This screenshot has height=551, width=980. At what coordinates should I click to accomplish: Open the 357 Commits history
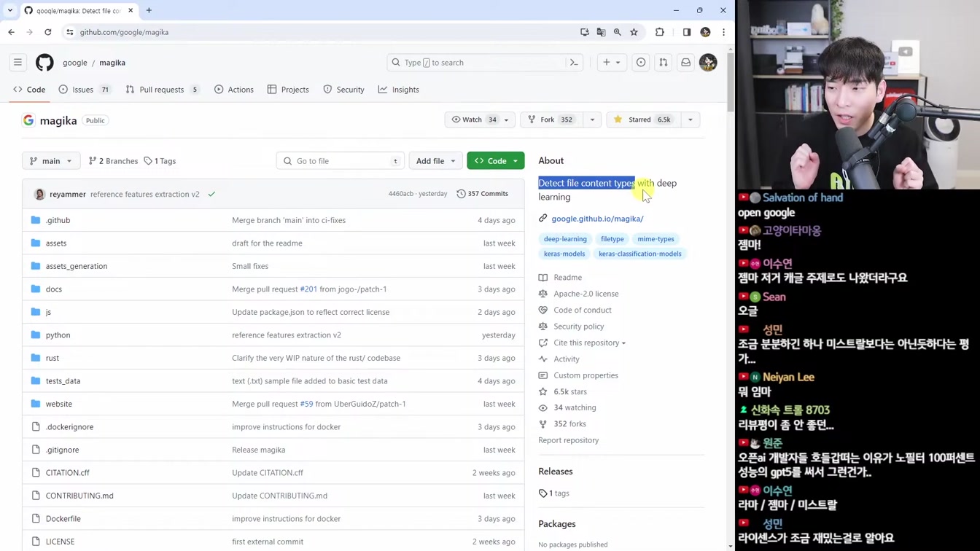coord(483,194)
